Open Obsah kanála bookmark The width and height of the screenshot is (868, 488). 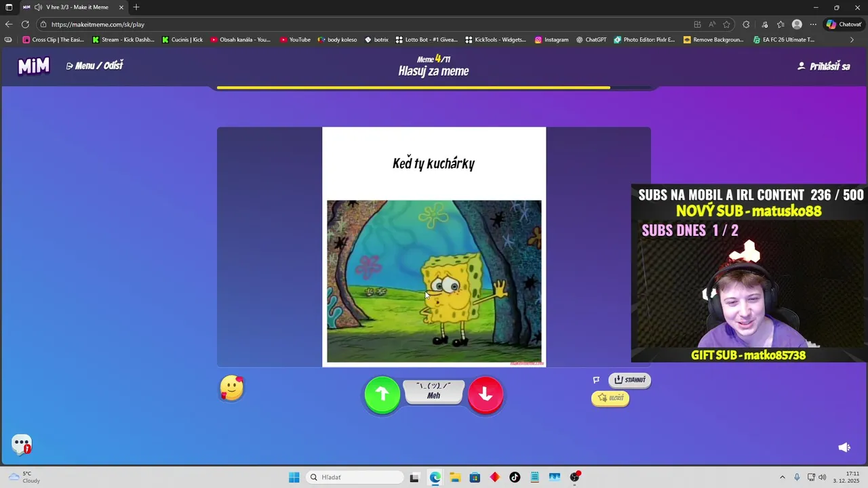coord(241,40)
